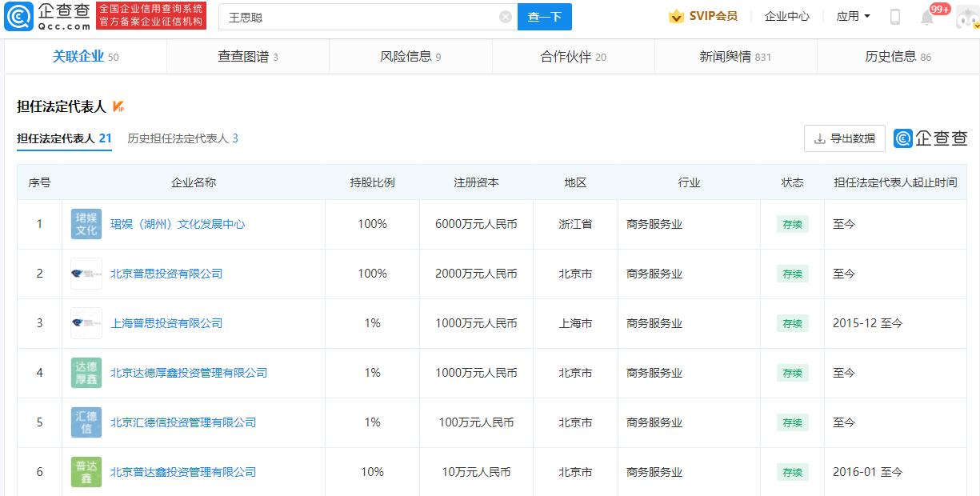Click the 查一下 search button
This screenshot has height=496, width=980.
tap(544, 16)
